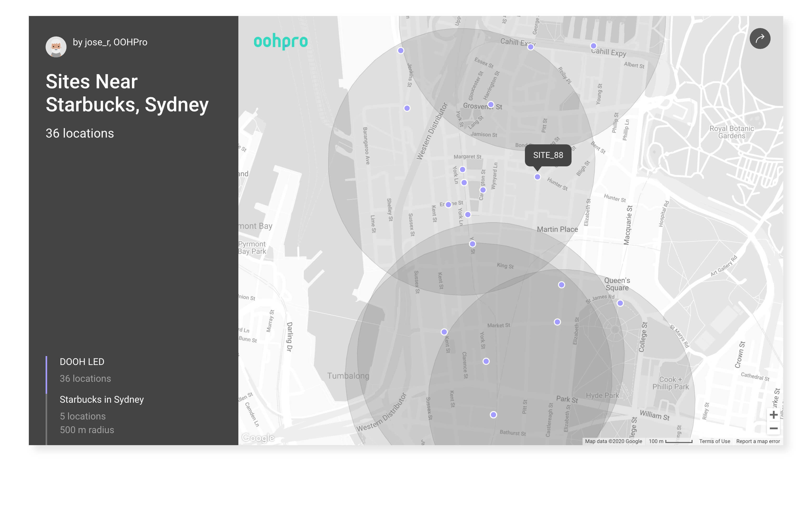Select the site marker on York St above King St
812x524 pixels.
coord(472,244)
